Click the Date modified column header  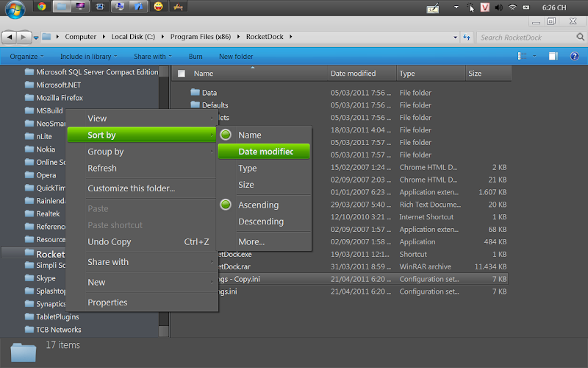(x=362, y=74)
